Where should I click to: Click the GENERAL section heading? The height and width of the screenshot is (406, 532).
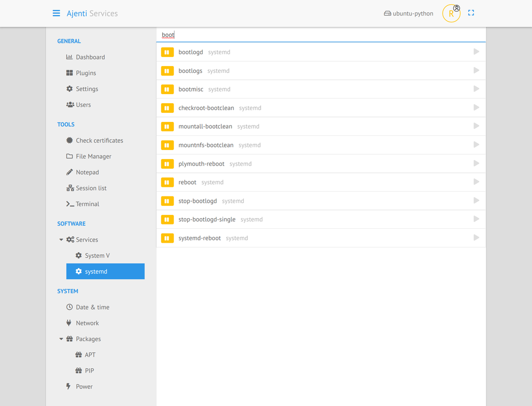[x=69, y=41]
